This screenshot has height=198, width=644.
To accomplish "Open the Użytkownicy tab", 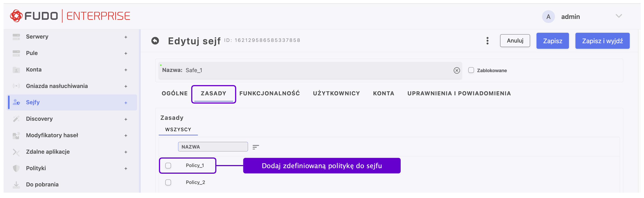I will click(x=336, y=94).
